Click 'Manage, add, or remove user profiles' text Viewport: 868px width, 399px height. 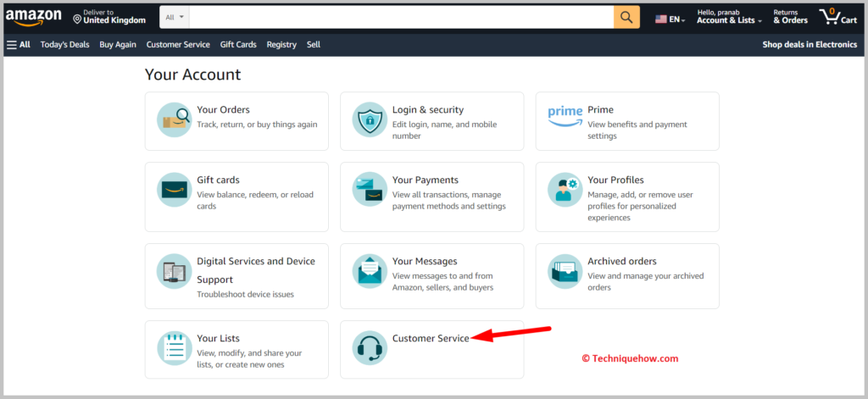(641, 207)
